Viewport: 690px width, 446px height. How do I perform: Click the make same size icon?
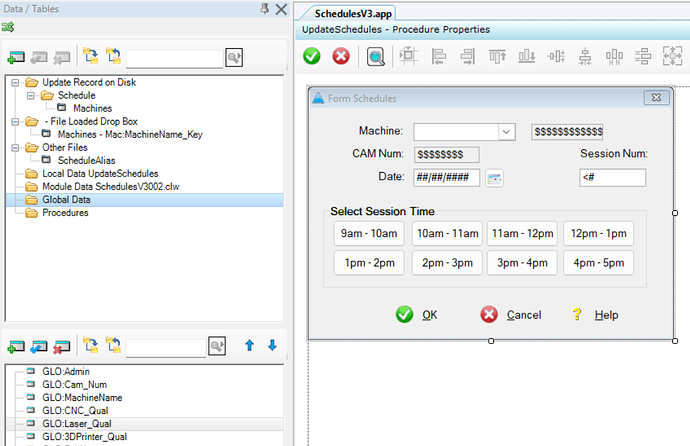click(672, 56)
